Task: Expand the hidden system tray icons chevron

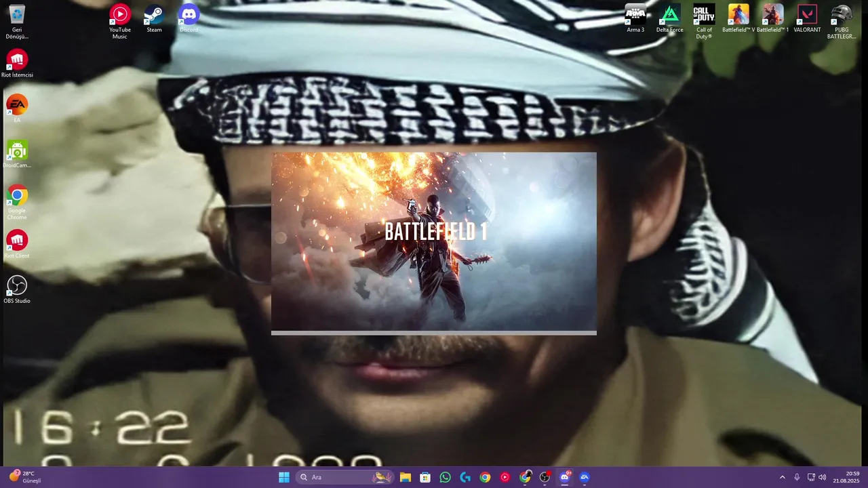Action: click(782, 477)
